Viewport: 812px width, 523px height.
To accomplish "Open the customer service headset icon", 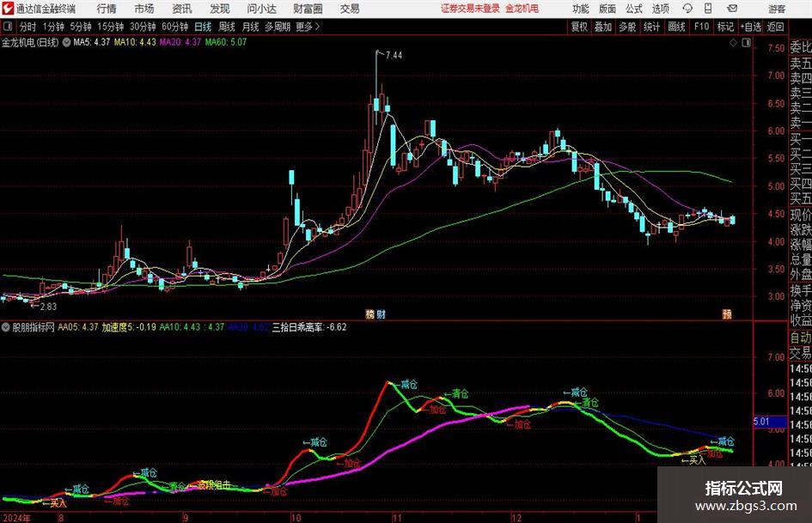I will pyautogui.click(x=687, y=9).
